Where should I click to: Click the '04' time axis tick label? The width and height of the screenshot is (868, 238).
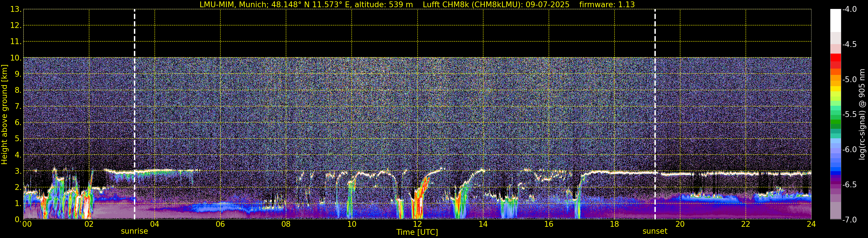pyautogui.click(x=155, y=224)
